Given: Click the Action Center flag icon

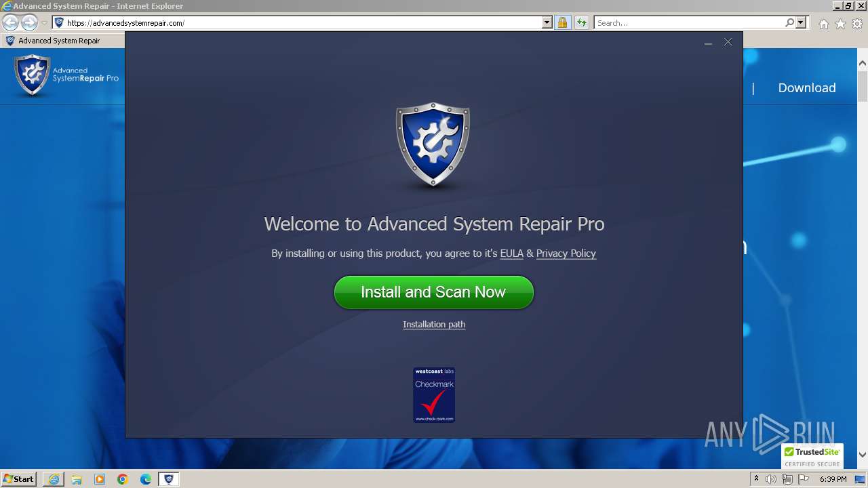Looking at the screenshot, I should [803, 479].
